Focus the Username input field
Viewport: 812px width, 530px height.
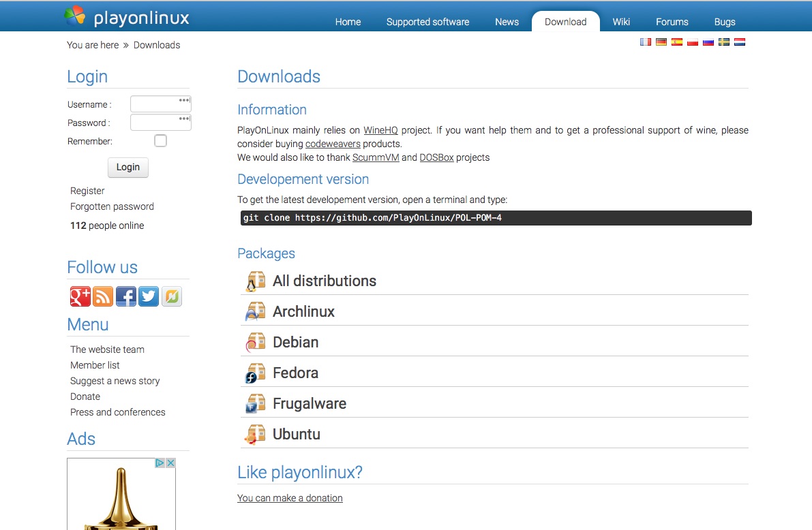[x=160, y=104]
